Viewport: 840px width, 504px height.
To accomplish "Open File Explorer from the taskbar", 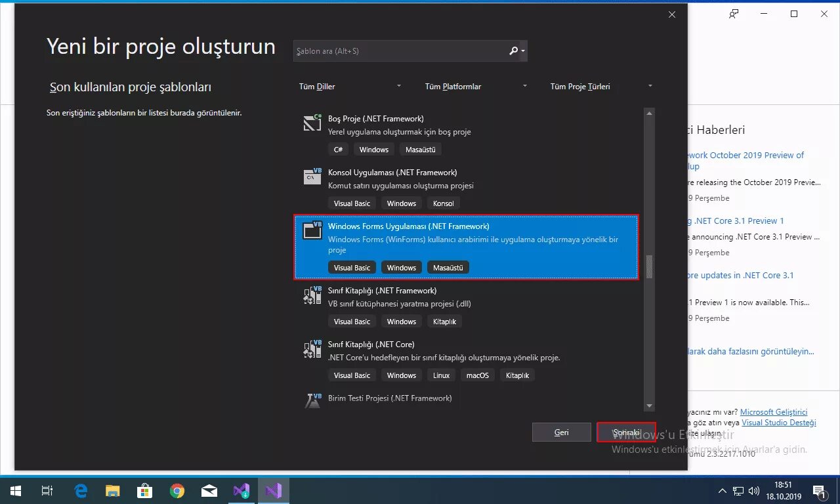I will click(x=113, y=490).
